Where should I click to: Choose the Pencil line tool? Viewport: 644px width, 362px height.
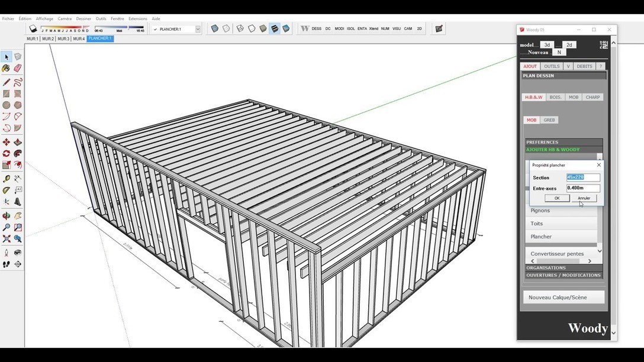click(7, 82)
